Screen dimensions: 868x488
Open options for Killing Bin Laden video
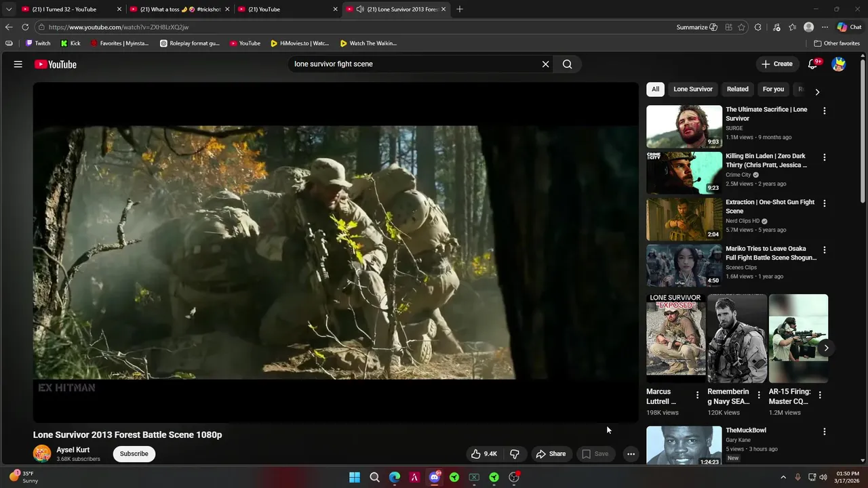(x=825, y=157)
